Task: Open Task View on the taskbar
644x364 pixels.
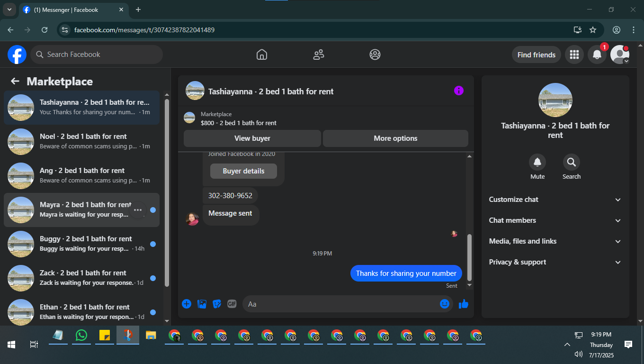Action: coord(34,345)
